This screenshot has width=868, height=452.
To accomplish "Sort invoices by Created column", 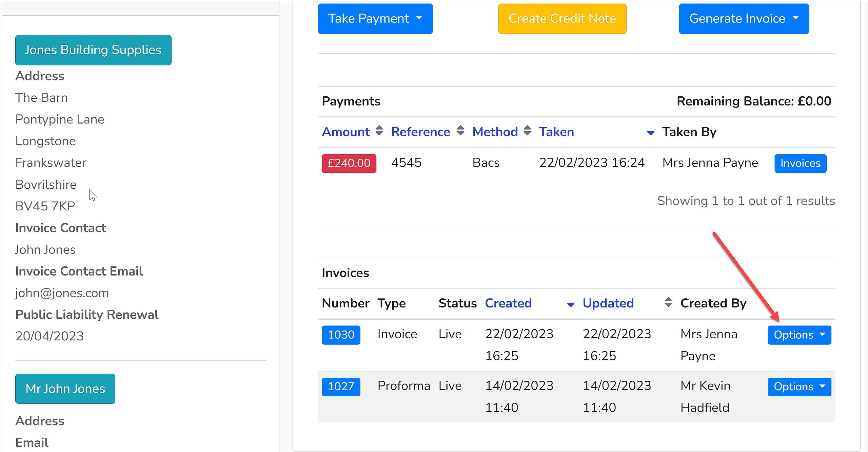I will 508,303.
